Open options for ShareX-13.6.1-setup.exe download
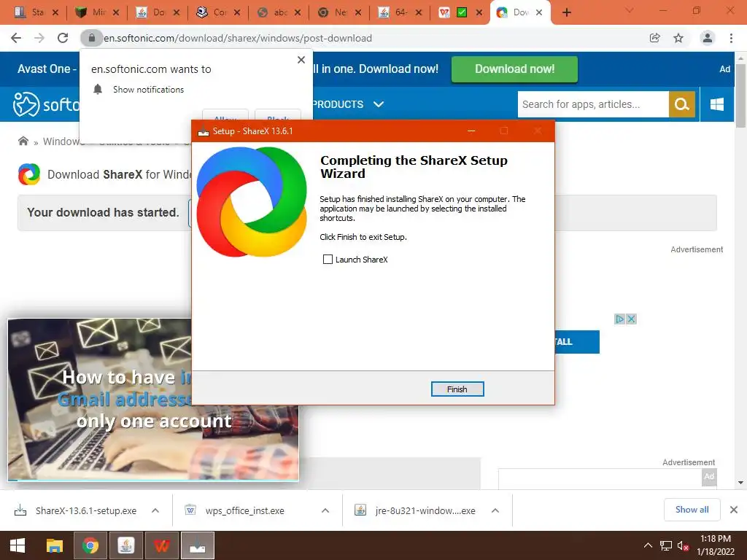The width and height of the screenshot is (747, 560). [x=155, y=510]
